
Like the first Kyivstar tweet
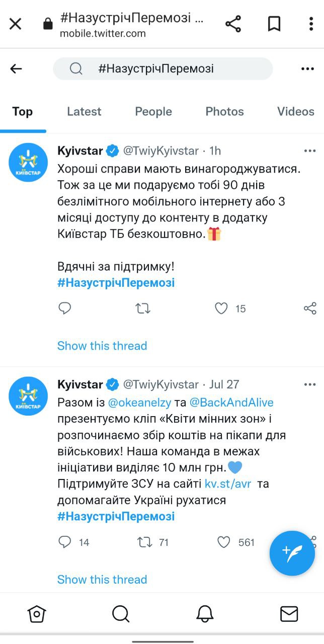221,308
